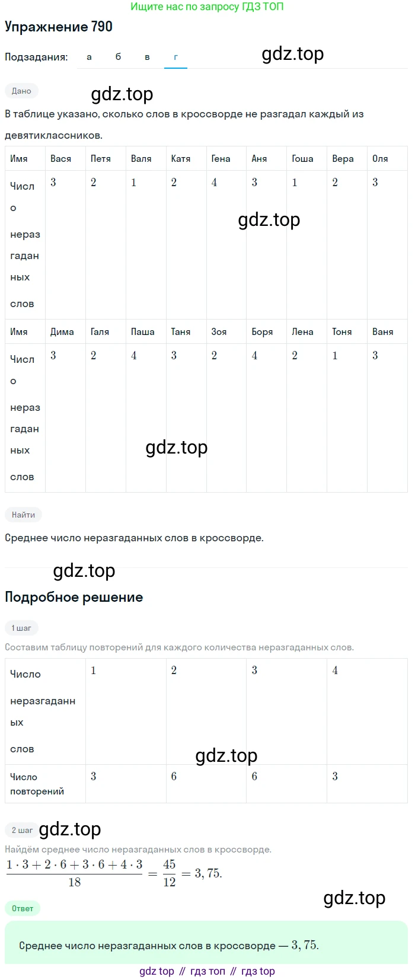This screenshot has width=415, height=980.
Task: Click the Подзадания label
Action: click(36, 58)
